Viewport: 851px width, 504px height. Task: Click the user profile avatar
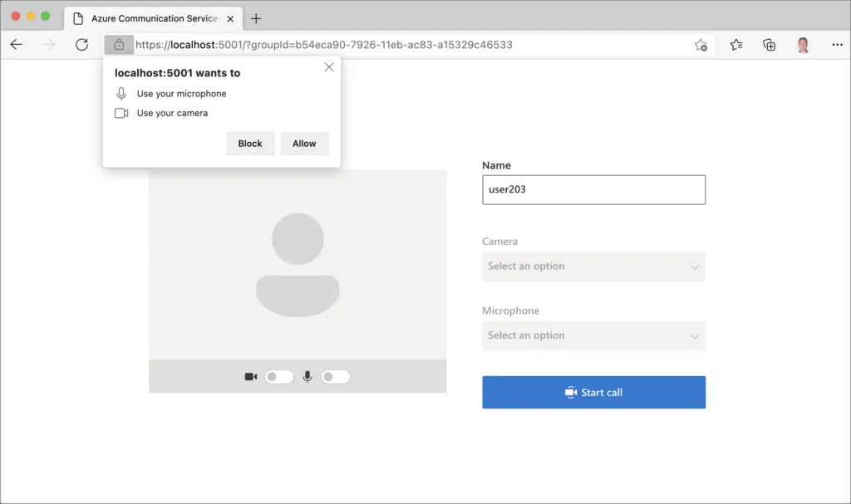pos(803,45)
